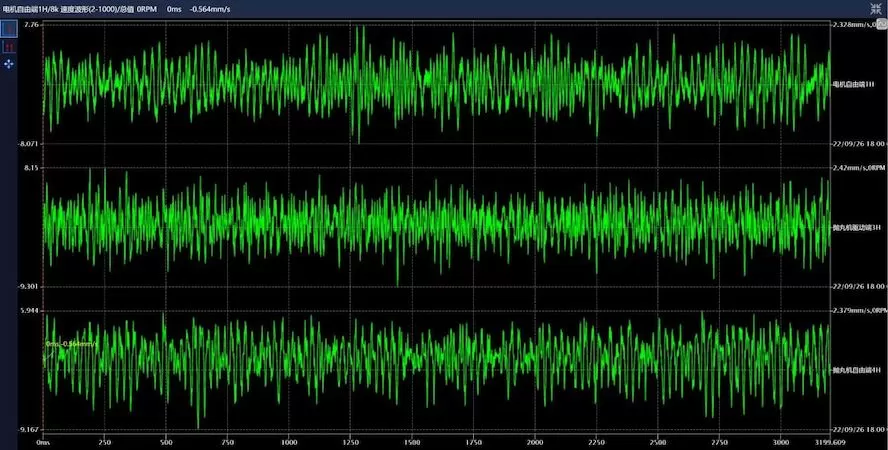Select the 电机自由端1H channel label
Image resolution: width=888 pixels, height=450 pixels.
click(853, 84)
